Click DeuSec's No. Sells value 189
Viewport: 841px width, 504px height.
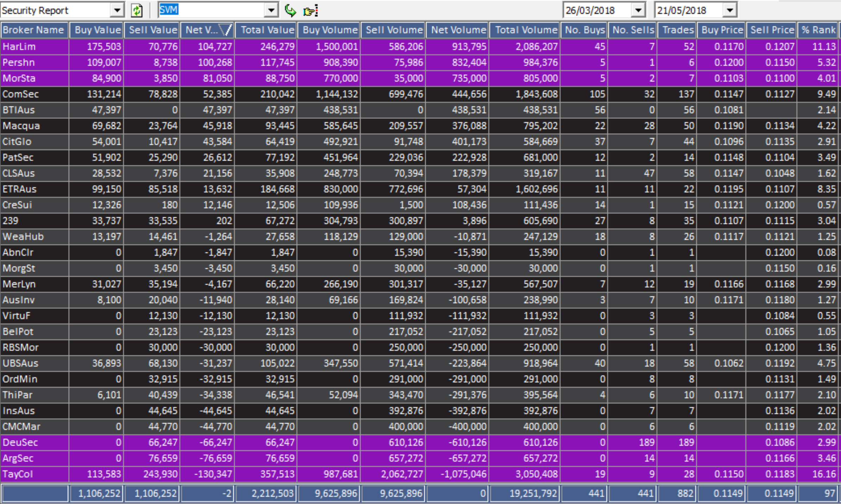(632, 442)
